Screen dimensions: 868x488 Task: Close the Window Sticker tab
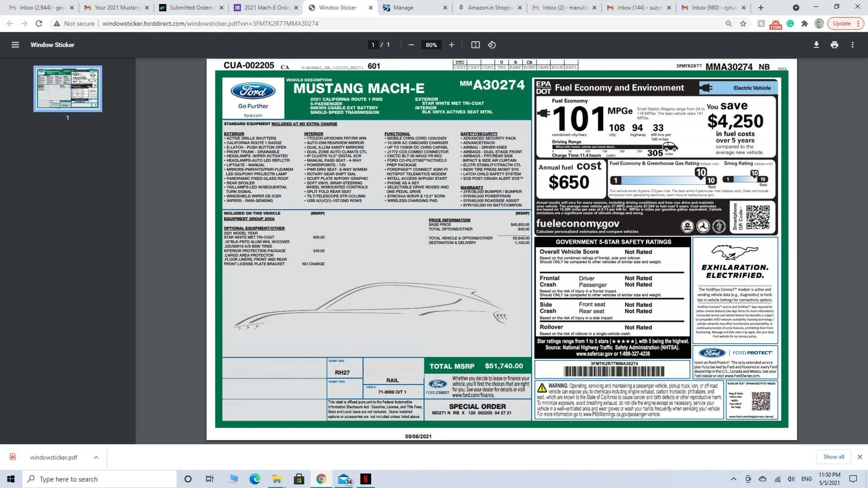click(370, 8)
